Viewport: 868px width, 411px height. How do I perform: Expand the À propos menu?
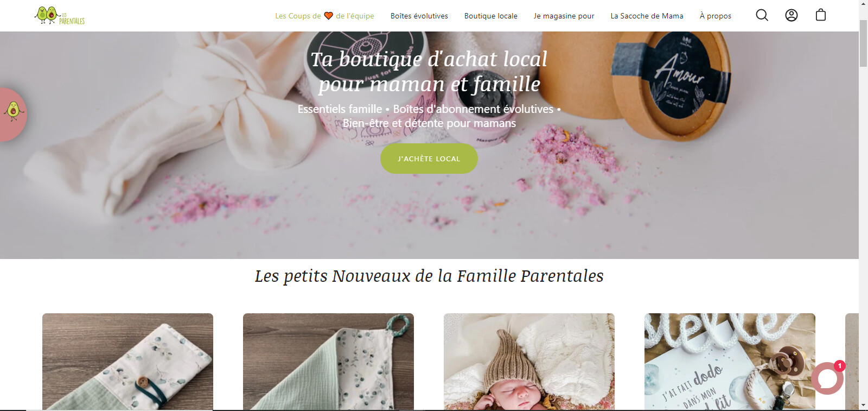tap(716, 16)
